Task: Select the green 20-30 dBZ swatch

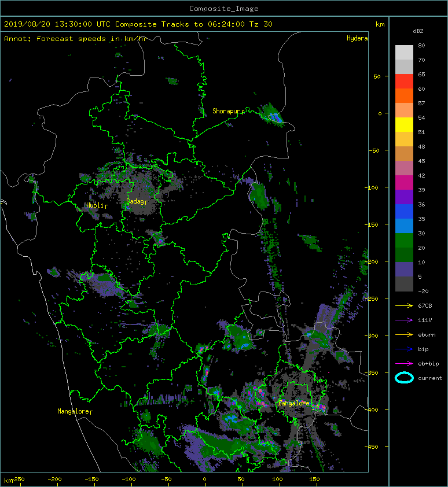Action: click(404, 240)
